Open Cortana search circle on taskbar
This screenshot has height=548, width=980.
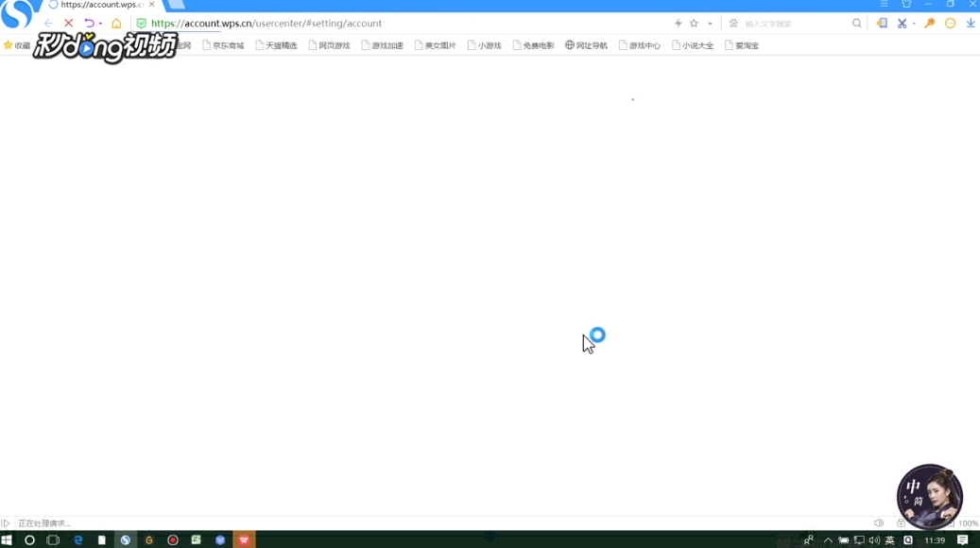[29, 539]
